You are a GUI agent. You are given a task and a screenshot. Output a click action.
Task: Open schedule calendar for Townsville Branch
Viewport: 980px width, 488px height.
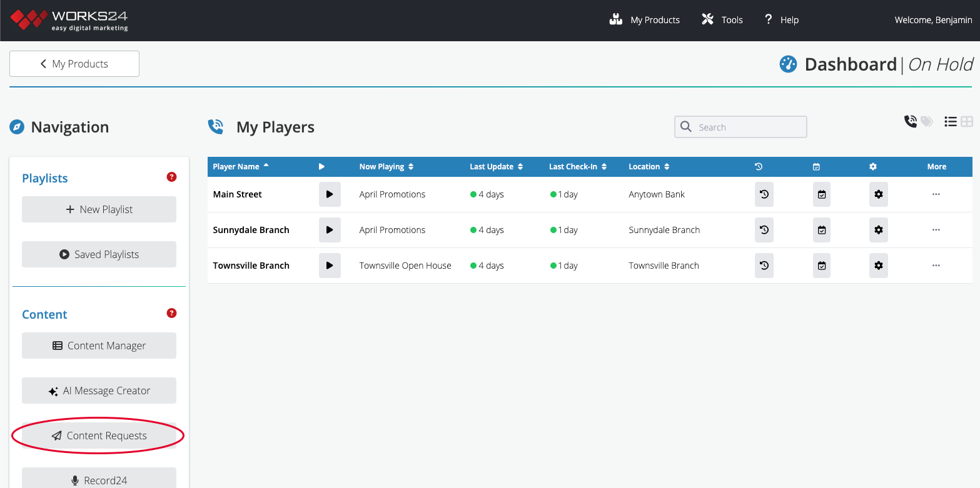tap(822, 266)
